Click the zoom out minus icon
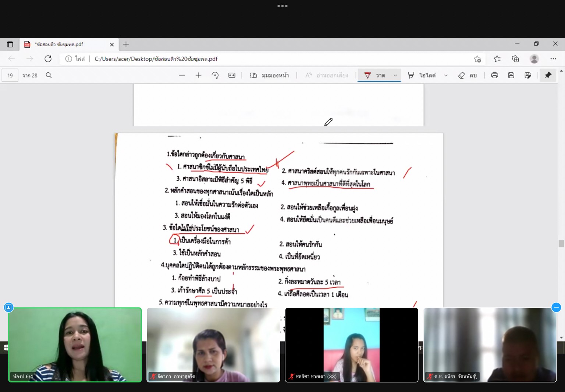Screen dimensions: 565x392 pos(182,75)
